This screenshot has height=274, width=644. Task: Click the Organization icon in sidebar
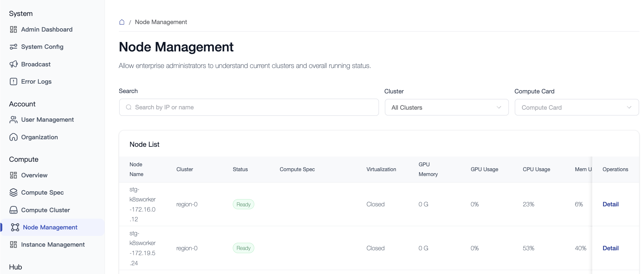tap(13, 137)
